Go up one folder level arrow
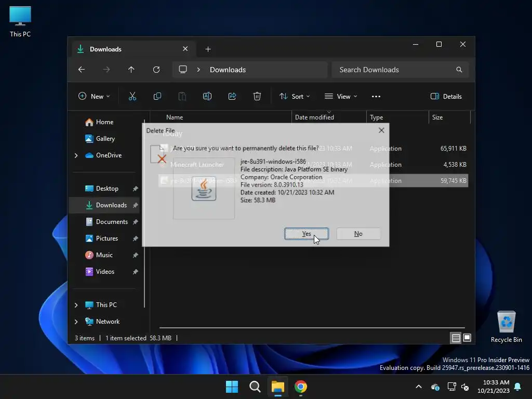Viewport: 532px width, 399px height. point(131,70)
